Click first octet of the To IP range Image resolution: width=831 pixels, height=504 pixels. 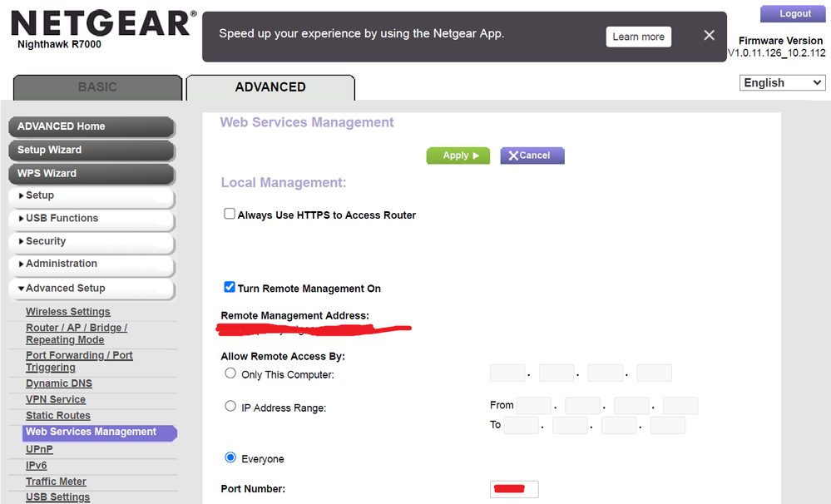click(x=521, y=425)
